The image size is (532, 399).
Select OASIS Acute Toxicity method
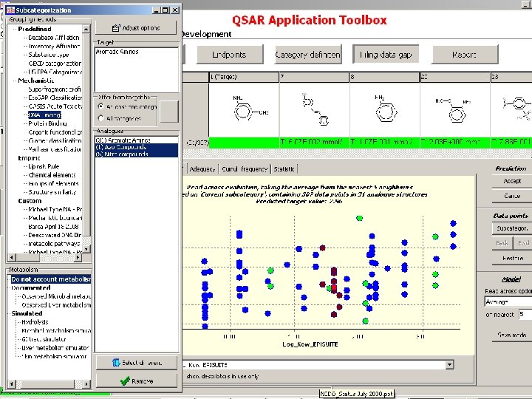pos(55,106)
